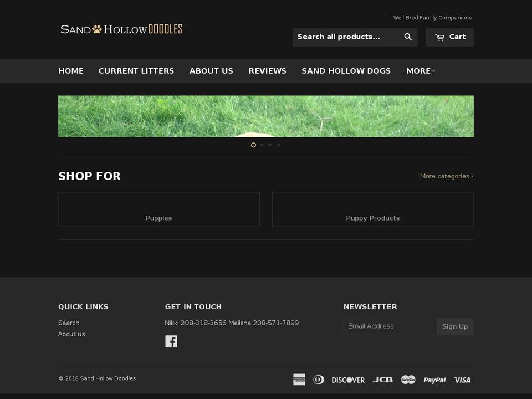The image size is (532, 399).
Task: Open Sand Hollow Dogs page
Action: click(x=346, y=71)
